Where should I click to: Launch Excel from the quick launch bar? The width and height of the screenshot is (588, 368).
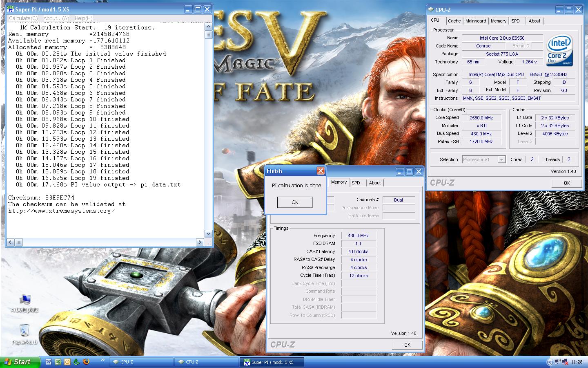(58, 362)
